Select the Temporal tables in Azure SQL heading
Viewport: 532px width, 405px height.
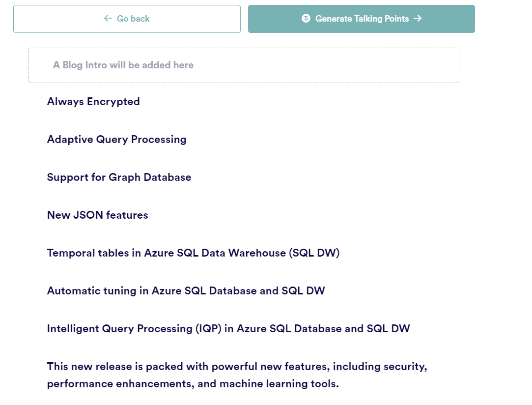(193, 253)
